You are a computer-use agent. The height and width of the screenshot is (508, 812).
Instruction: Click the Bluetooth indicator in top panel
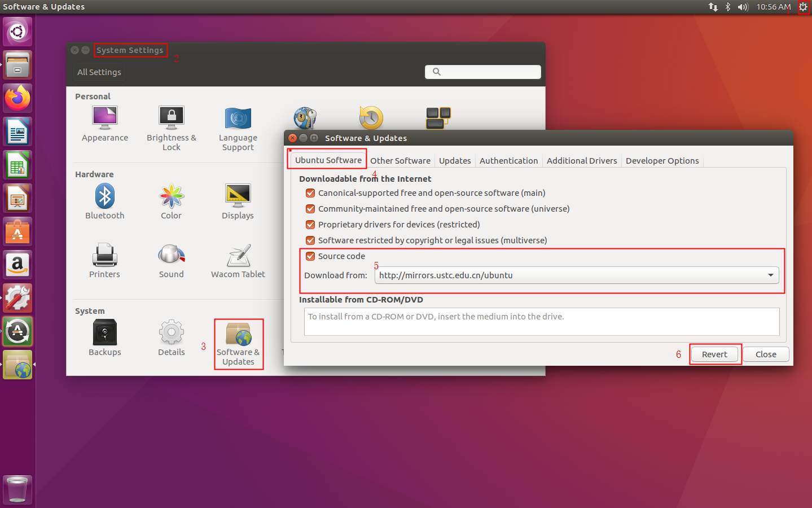[728, 7]
